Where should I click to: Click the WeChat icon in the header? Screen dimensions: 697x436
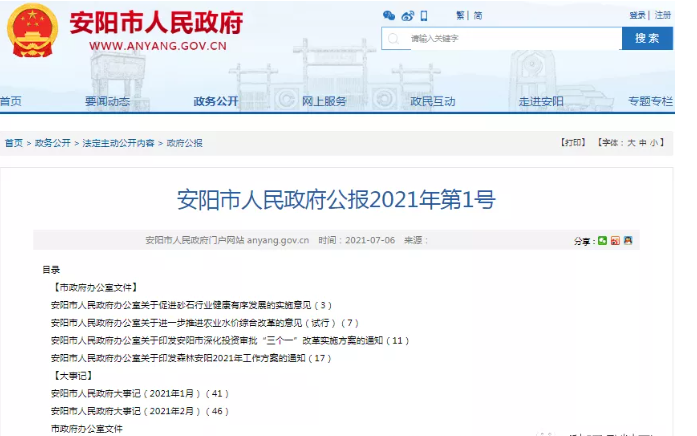point(389,16)
